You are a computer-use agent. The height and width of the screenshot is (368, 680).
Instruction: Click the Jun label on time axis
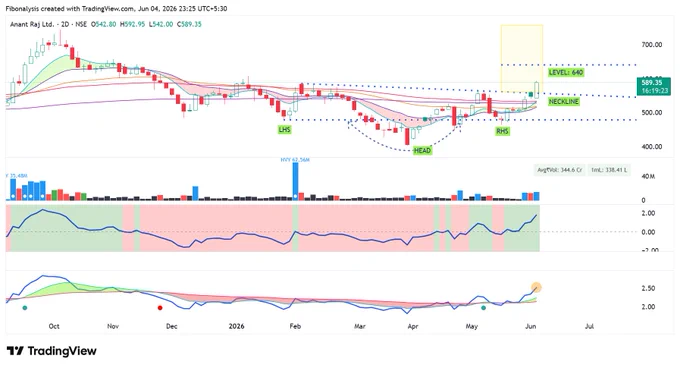pyautogui.click(x=530, y=326)
